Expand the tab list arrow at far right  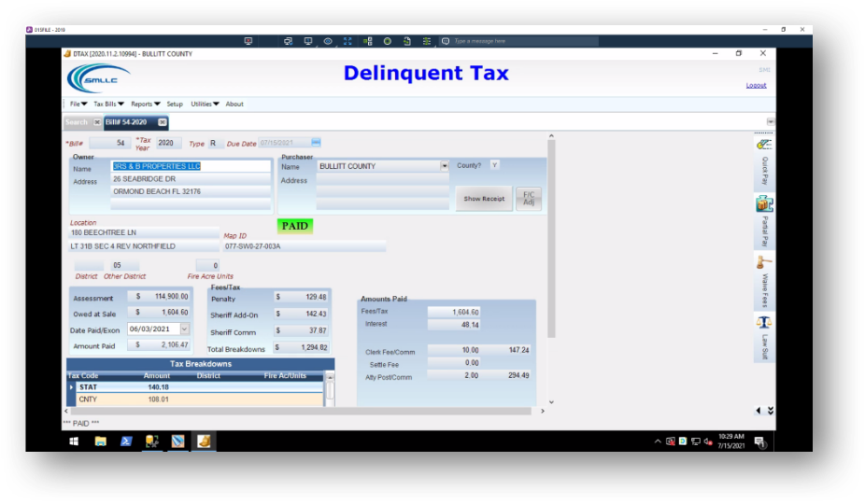[x=770, y=121]
